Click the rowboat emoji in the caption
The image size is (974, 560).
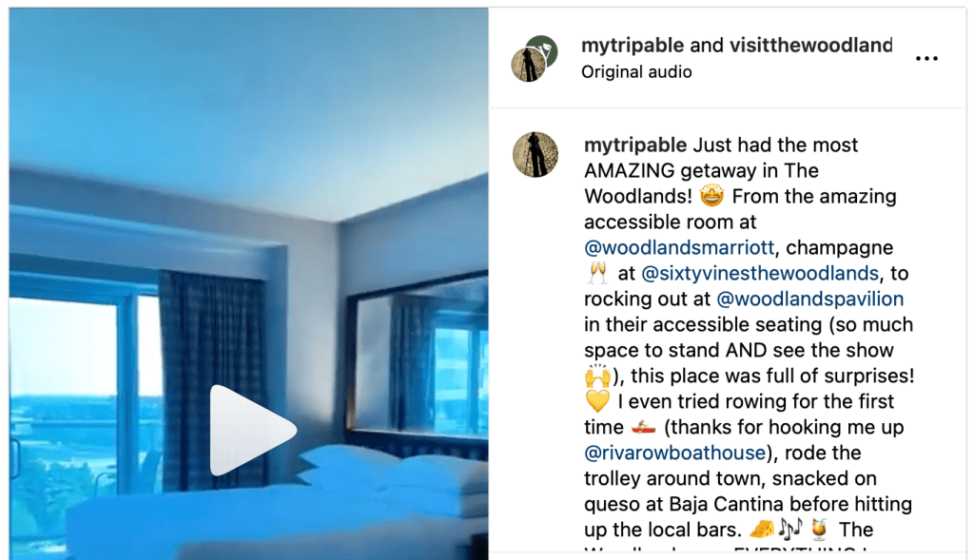(644, 427)
